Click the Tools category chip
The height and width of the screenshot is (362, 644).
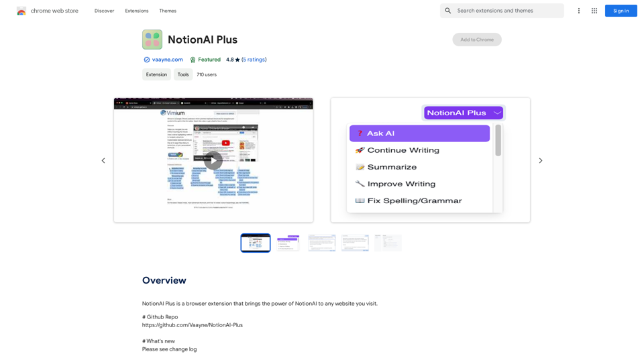click(183, 74)
